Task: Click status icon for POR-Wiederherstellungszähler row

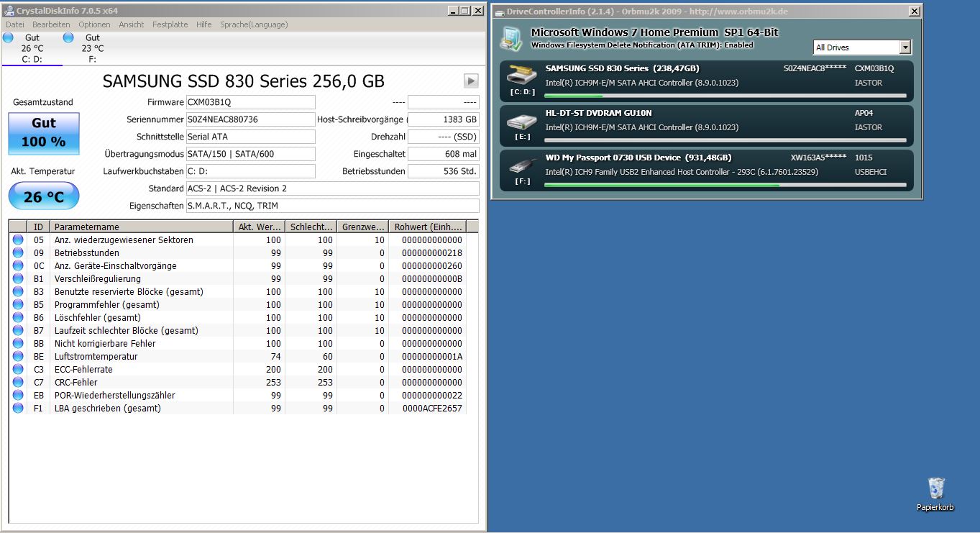Action: pyautogui.click(x=18, y=395)
